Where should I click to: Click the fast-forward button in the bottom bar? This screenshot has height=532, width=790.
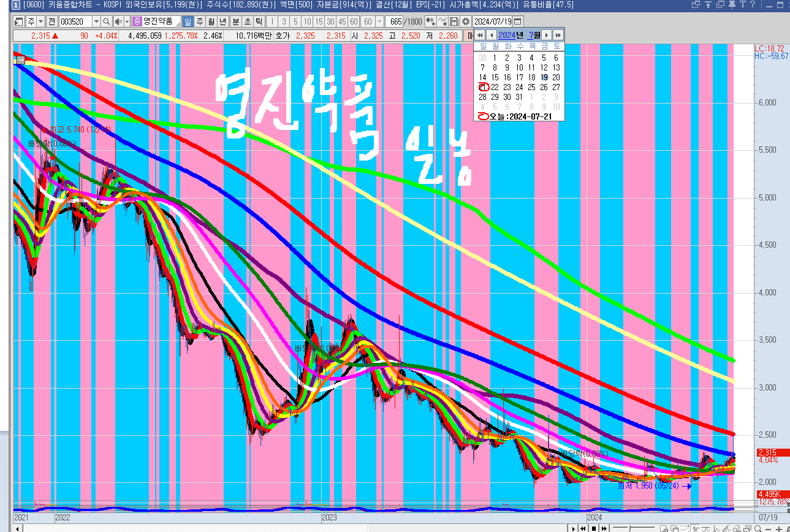point(604,528)
